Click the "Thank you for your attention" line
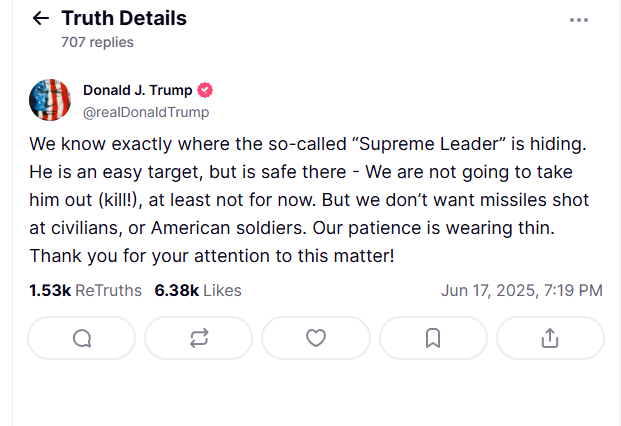The height and width of the screenshot is (426, 621). 212,255
